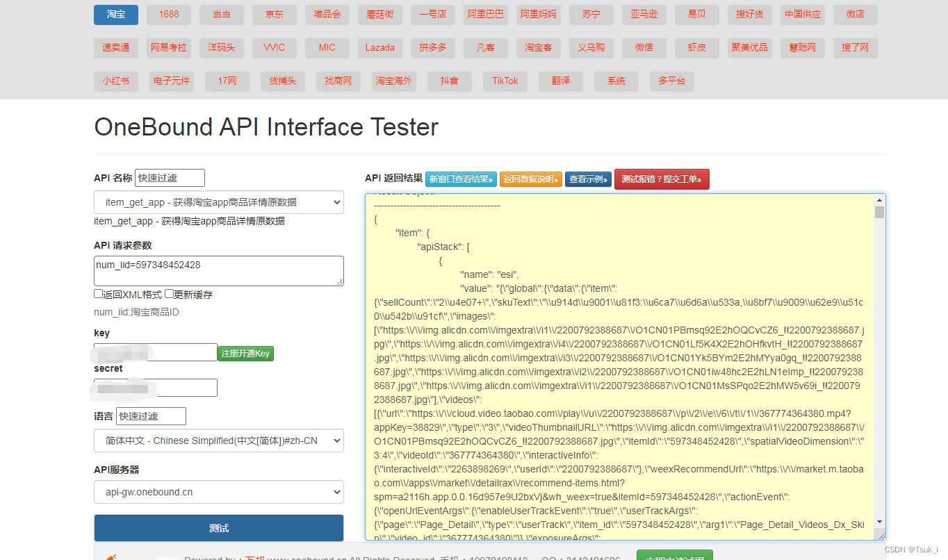Open the 洋码头 platform tab
Image resolution: width=948 pixels, height=560 pixels.
tap(222, 48)
